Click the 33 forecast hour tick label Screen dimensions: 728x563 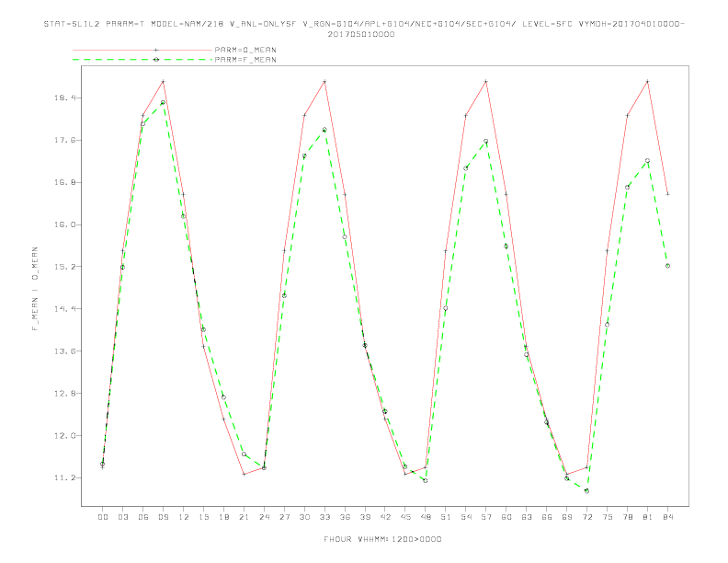[x=324, y=517]
